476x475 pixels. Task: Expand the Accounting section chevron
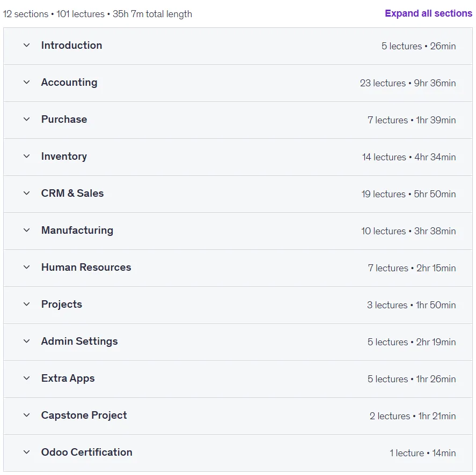pyautogui.click(x=27, y=83)
